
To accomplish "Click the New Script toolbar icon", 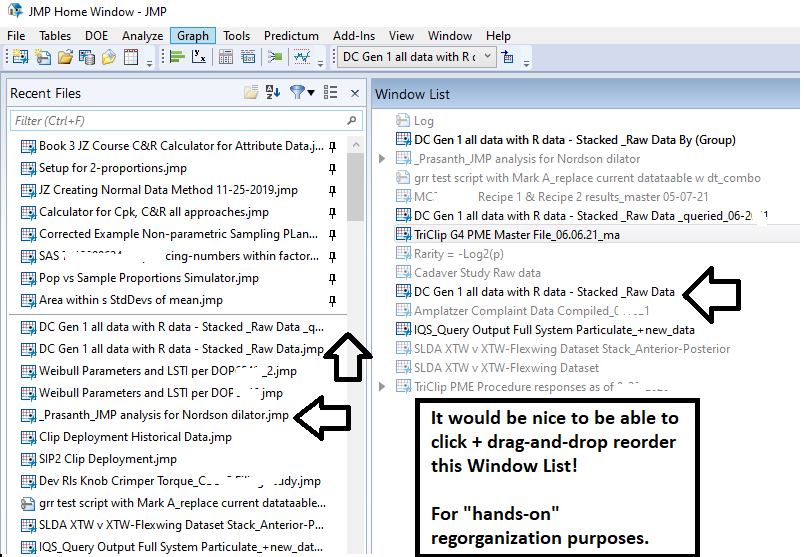I will coord(43,57).
